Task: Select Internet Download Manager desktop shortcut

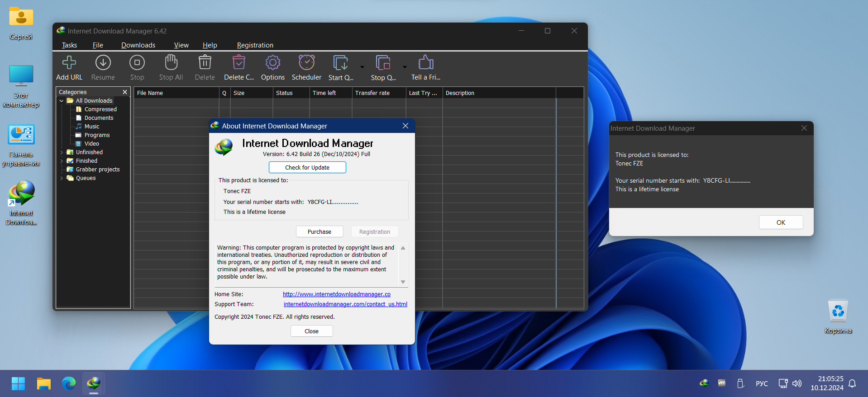Action: tap(21, 203)
